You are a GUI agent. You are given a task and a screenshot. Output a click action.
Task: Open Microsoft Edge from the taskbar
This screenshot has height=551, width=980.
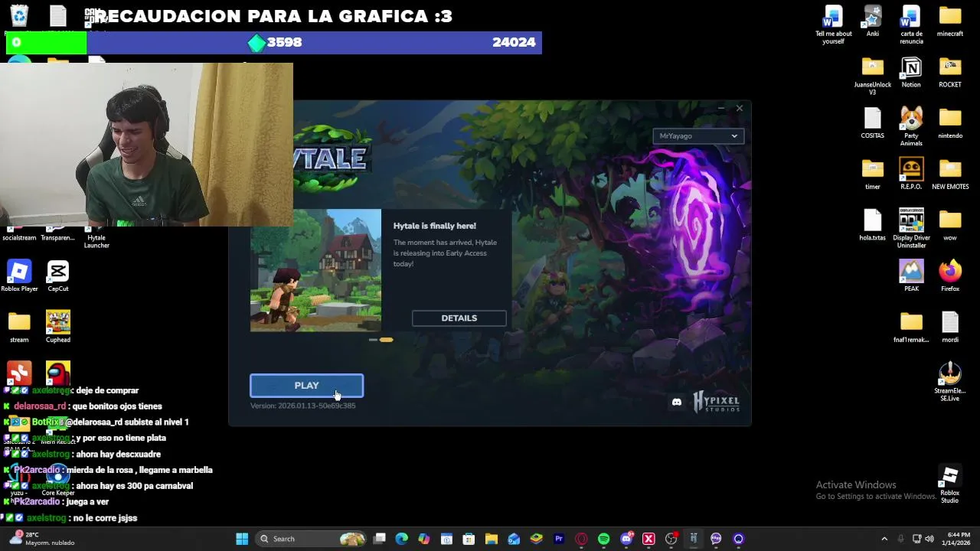click(x=401, y=539)
